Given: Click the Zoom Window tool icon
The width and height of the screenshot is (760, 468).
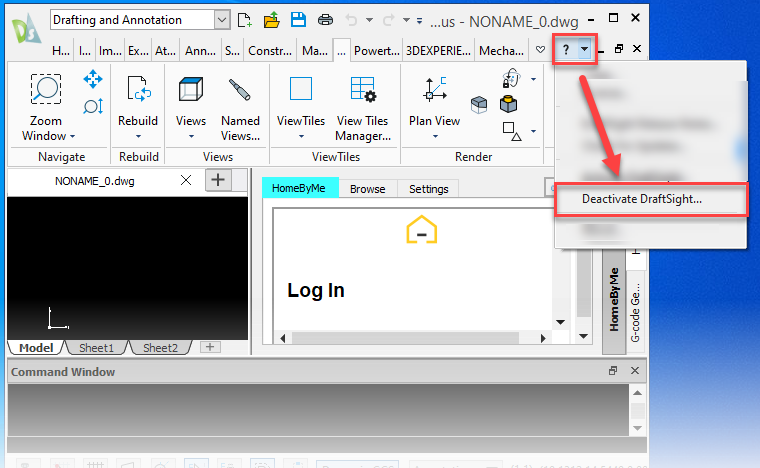Looking at the screenshot, I should click(46, 92).
